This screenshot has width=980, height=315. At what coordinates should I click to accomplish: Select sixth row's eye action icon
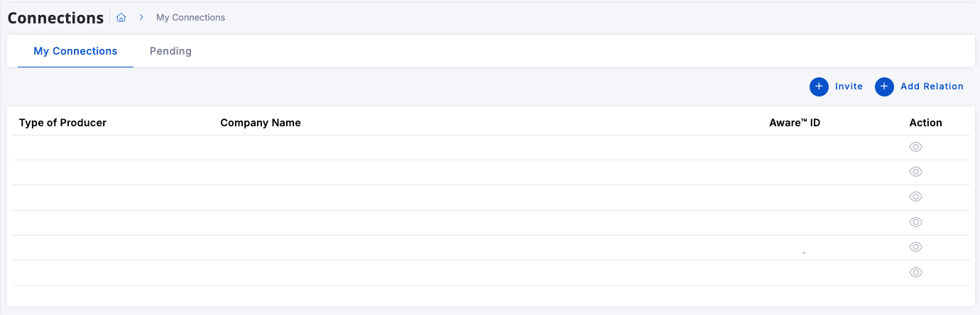[915, 272]
